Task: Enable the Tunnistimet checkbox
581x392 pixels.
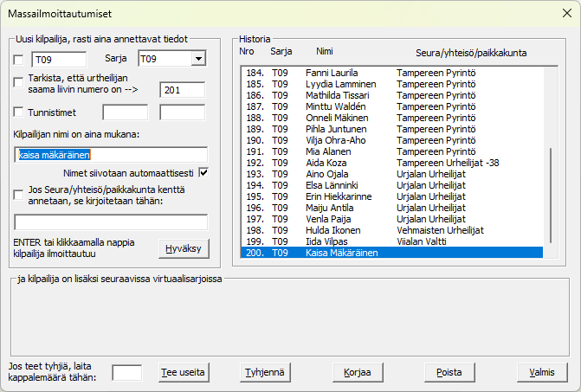Action: pyautogui.click(x=20, y=112)
